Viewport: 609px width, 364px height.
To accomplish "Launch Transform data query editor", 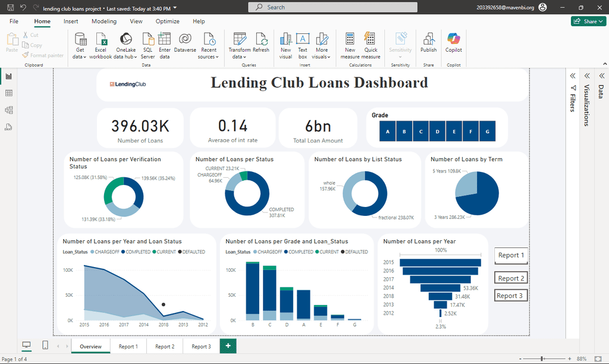I will coord(239,46).
